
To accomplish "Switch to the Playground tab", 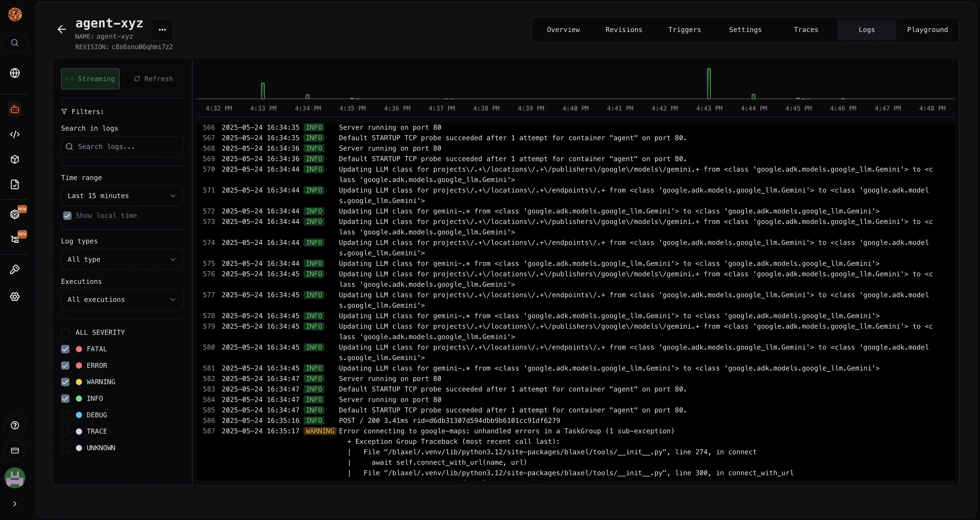I will click(x=927, y=29).
